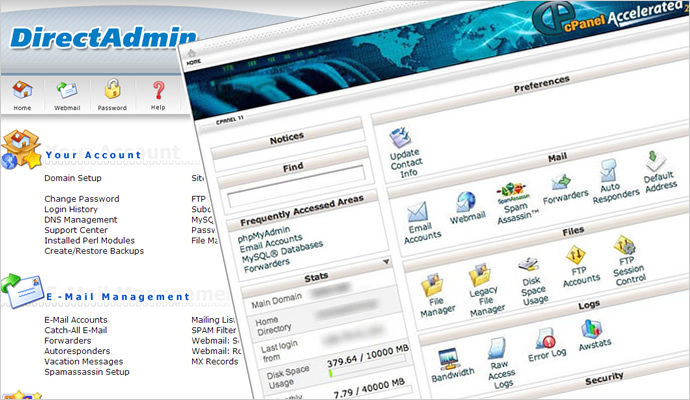Open Vacation Messages link
Screen dimensions: 690x400
84,361
